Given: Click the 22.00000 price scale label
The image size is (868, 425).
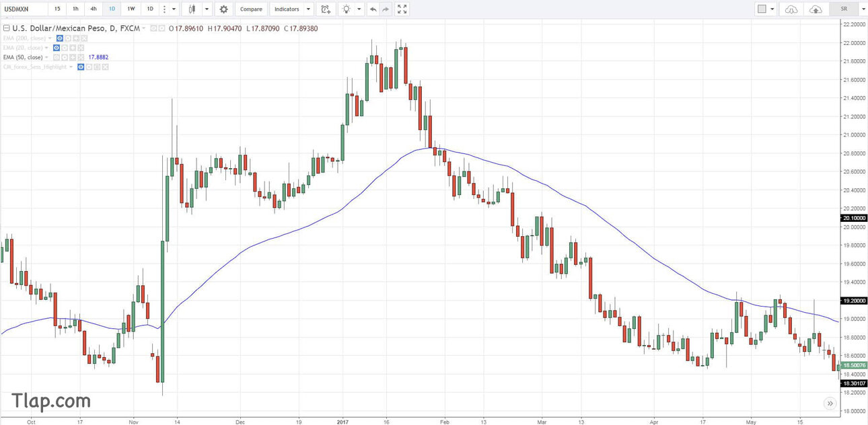Looking at the screenshot, I should tap(854, 43).
